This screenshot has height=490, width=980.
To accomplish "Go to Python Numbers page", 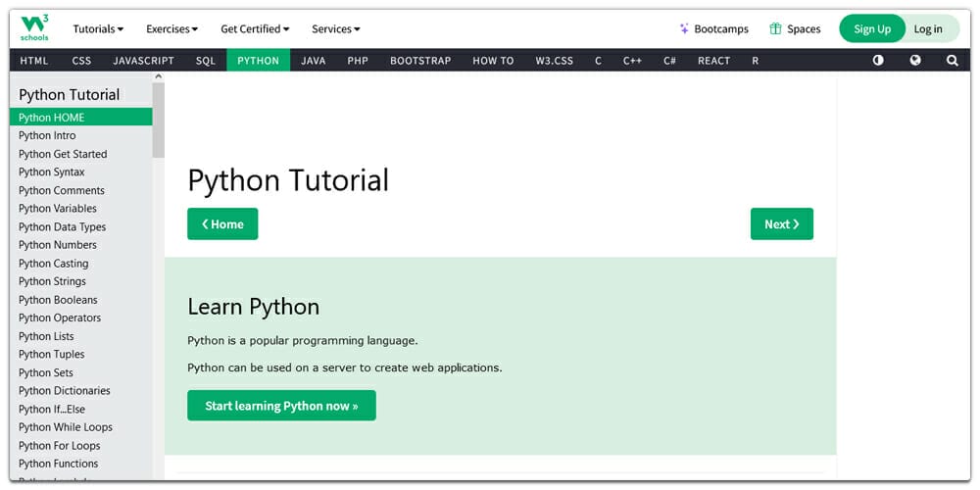I will pos(80,245).
